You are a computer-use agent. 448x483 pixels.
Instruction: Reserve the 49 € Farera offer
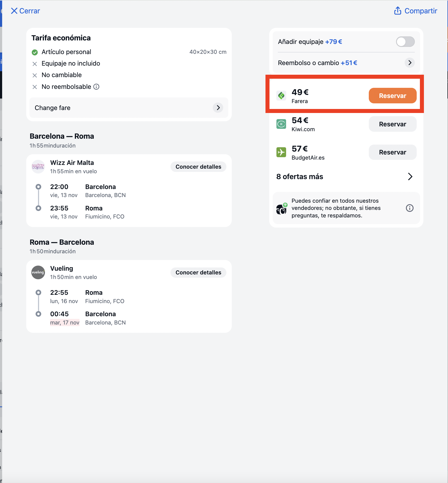(x=393, y=96)
